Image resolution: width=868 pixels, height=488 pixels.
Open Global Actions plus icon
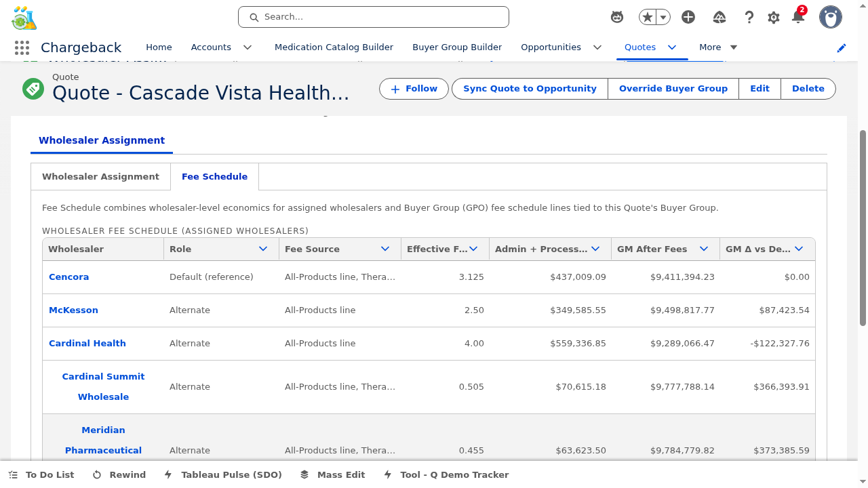pos(688,17)
